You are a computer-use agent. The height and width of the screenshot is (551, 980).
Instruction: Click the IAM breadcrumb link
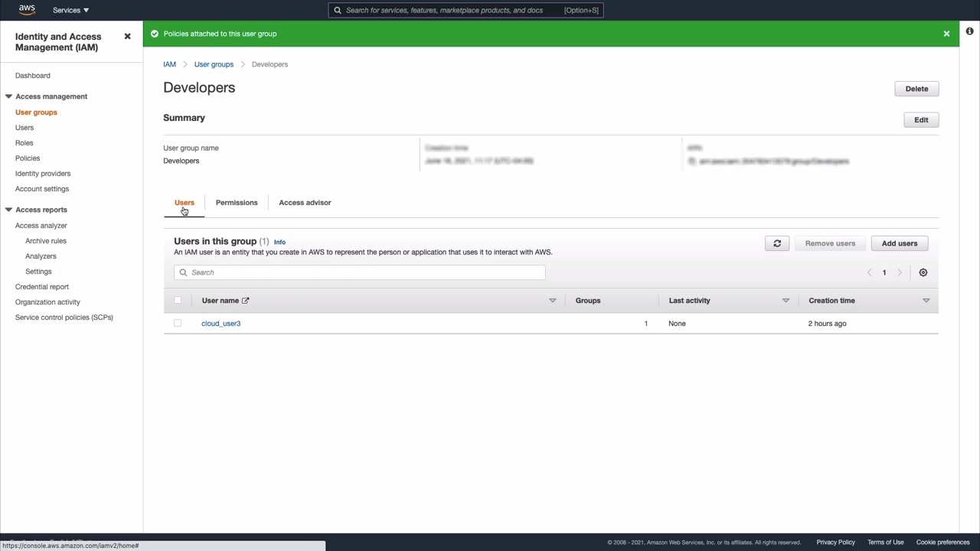click(x=169, y=64)
